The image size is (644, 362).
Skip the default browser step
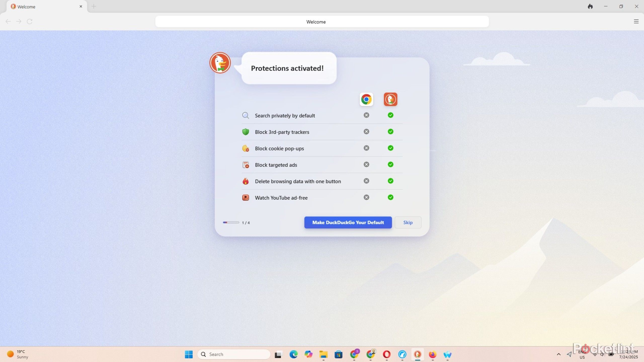[408, 222]
